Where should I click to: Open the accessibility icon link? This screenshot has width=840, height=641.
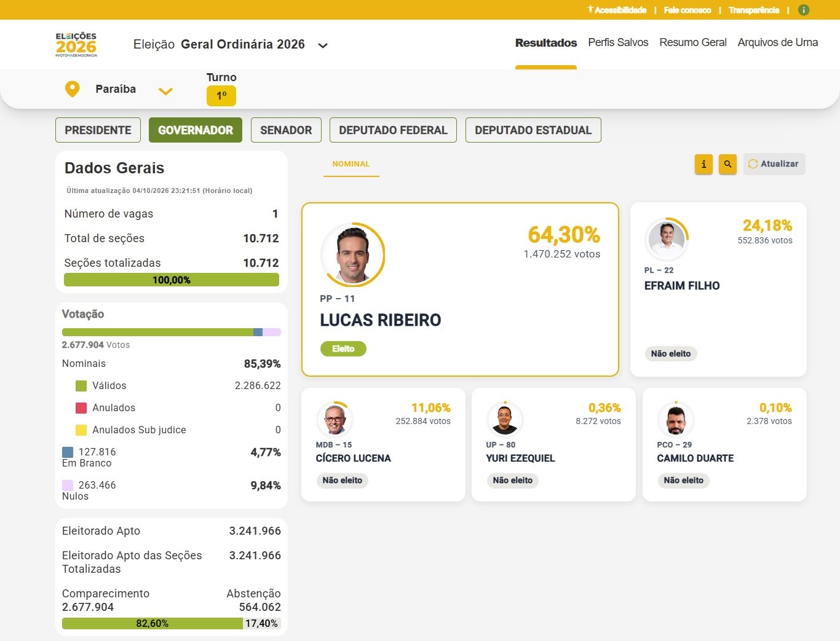pos(590,9)
